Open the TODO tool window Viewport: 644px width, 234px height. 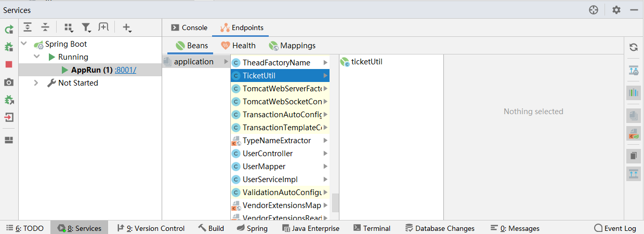25,228
